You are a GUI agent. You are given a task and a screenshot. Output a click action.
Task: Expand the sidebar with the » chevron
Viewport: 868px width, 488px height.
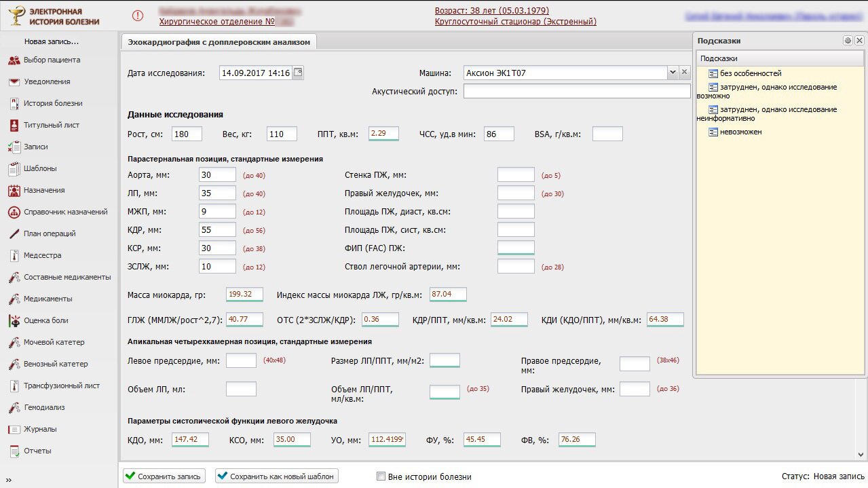tap(9, 480)
